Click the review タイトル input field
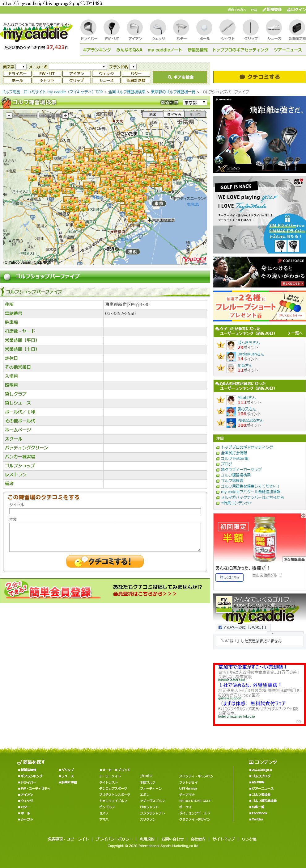Viewport: 306px width, 868px height. 105,511
